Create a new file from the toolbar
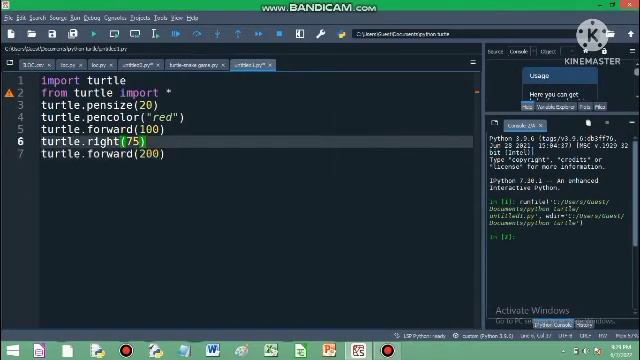The image size is (640, 360). pyautogui.click(x=11, y=34)
